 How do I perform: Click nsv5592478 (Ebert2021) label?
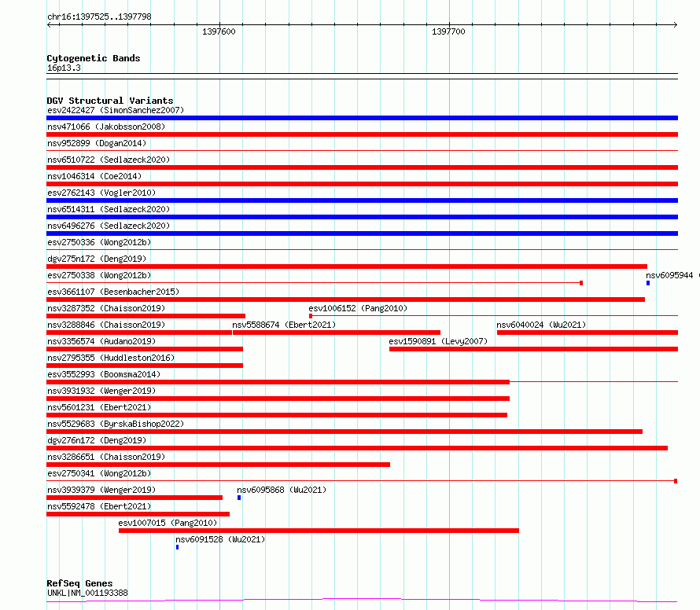point(99,506)
